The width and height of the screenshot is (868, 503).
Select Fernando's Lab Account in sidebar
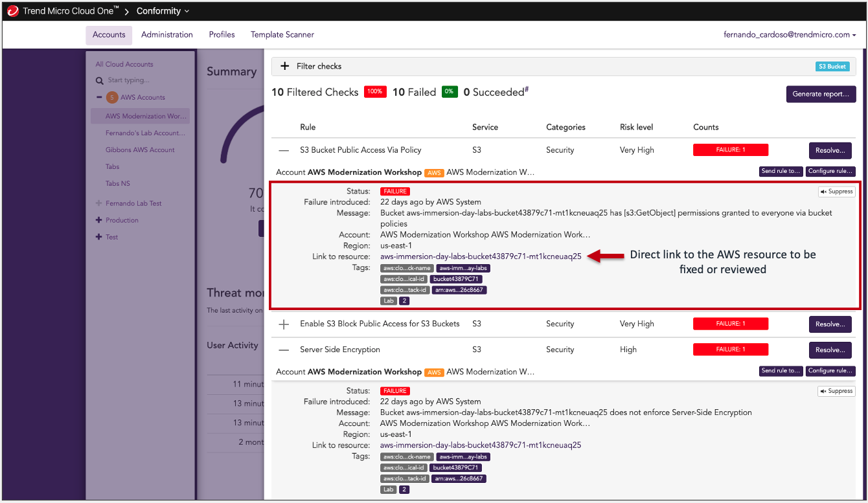[146, 133]
